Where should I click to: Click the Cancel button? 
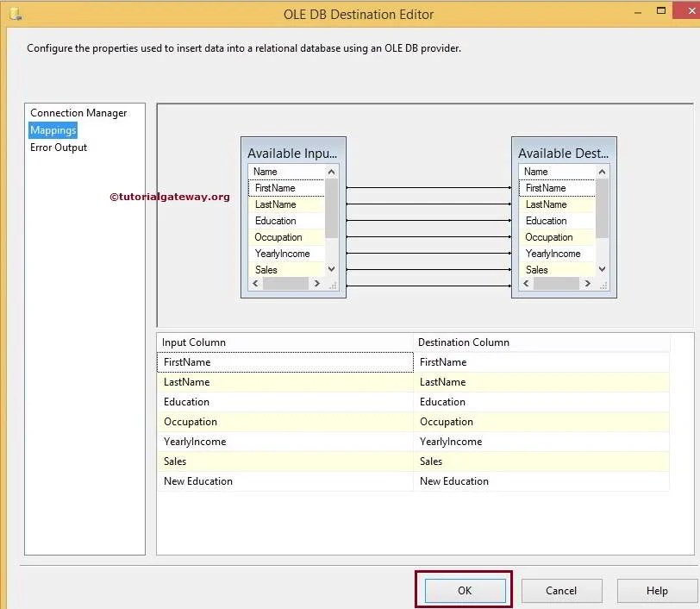tap(561, 590)
